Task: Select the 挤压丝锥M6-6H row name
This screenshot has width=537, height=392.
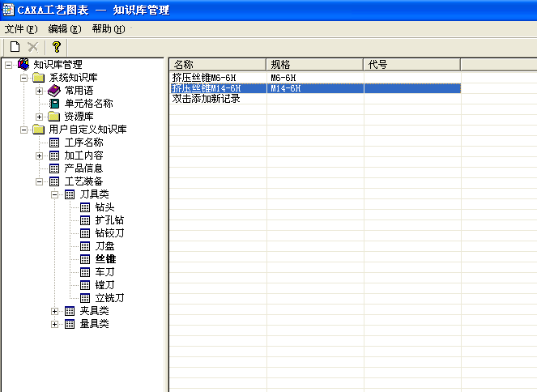Action: (204, 78)
